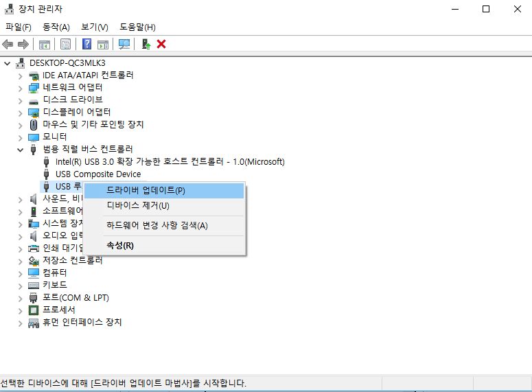
Task: Expand the 네트워크 어댑터 node
Action: coord(21,89)
